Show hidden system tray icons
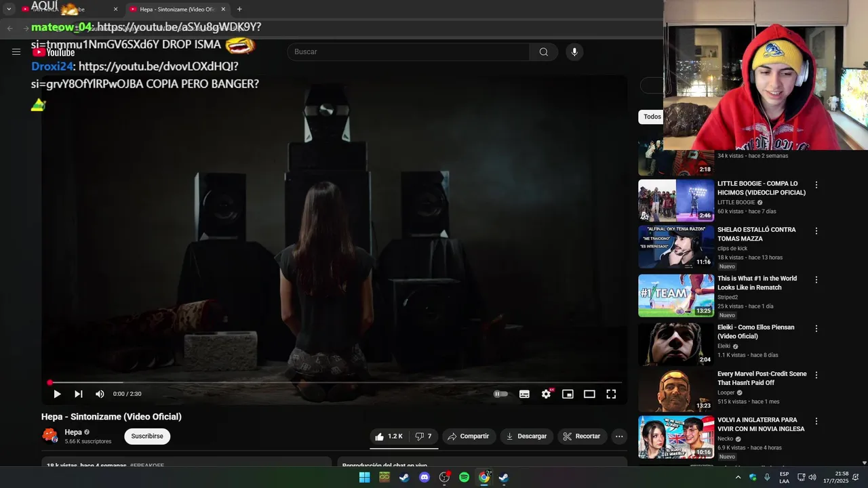Image resolution: width=868 pixels, height=488 pixels. (738, 477)
